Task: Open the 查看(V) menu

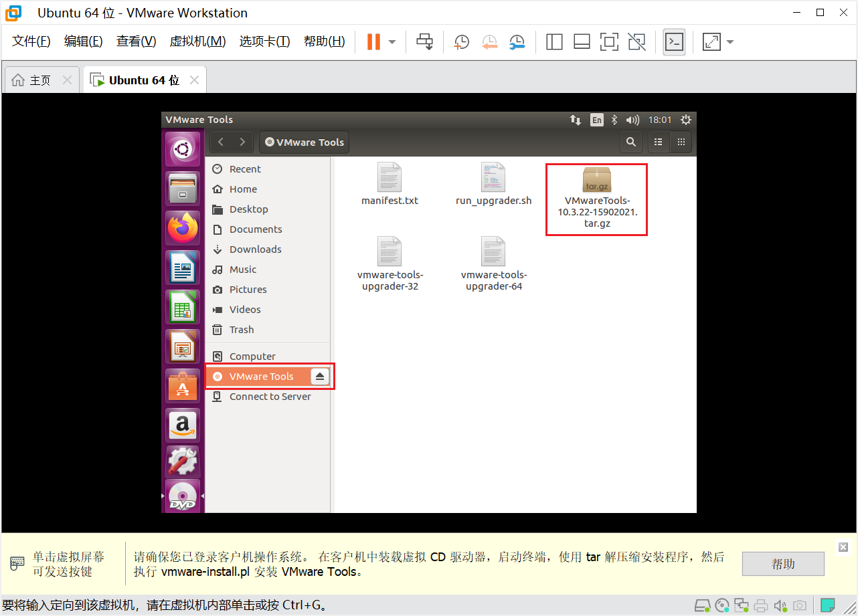Action: pyautogui.click(x=136, y=41)
